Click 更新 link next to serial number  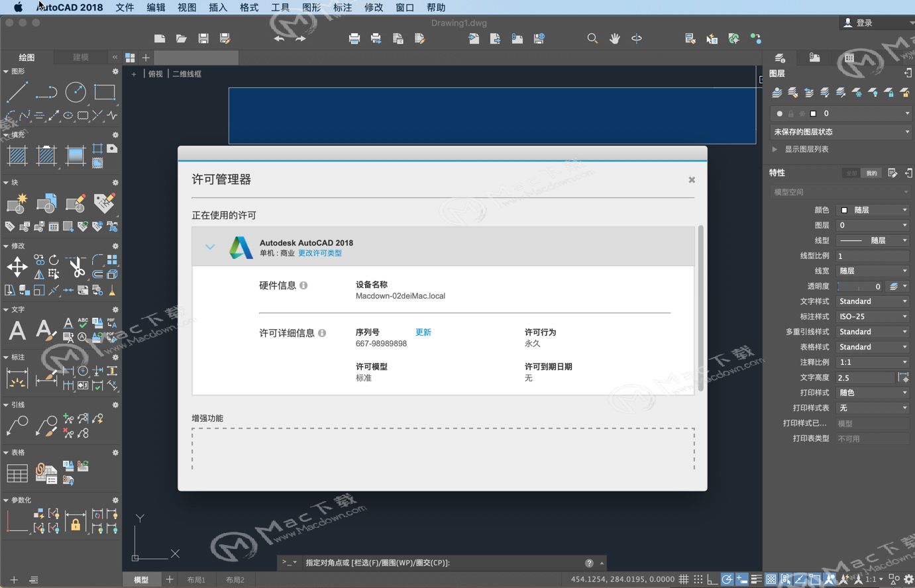click(x=423, y=332)
